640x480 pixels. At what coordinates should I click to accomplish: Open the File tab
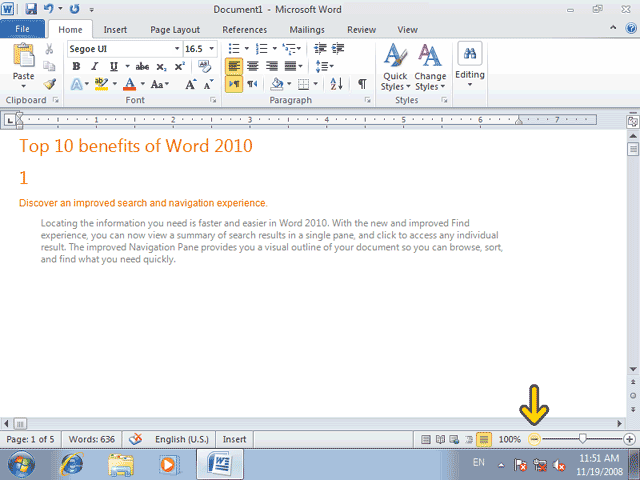point(22,29)
